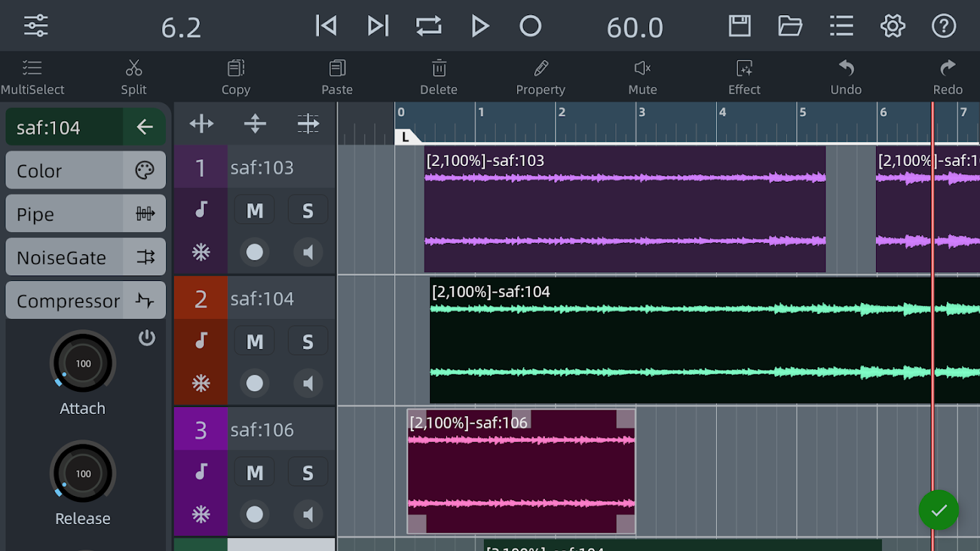Open the Property toolbar item
Image resolution: width=980 pixels, height=551 pixels.
540,76
